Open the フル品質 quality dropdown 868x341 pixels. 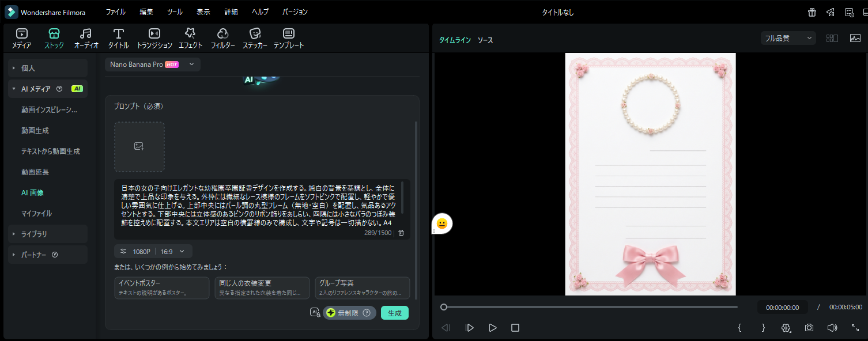click(x=787, y=39)
